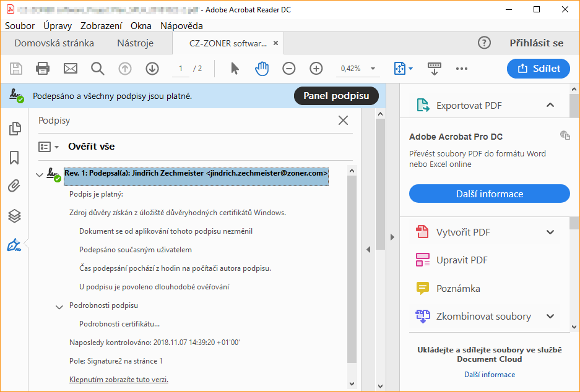Click the Upravit PDF tool icon

[422, 260]
